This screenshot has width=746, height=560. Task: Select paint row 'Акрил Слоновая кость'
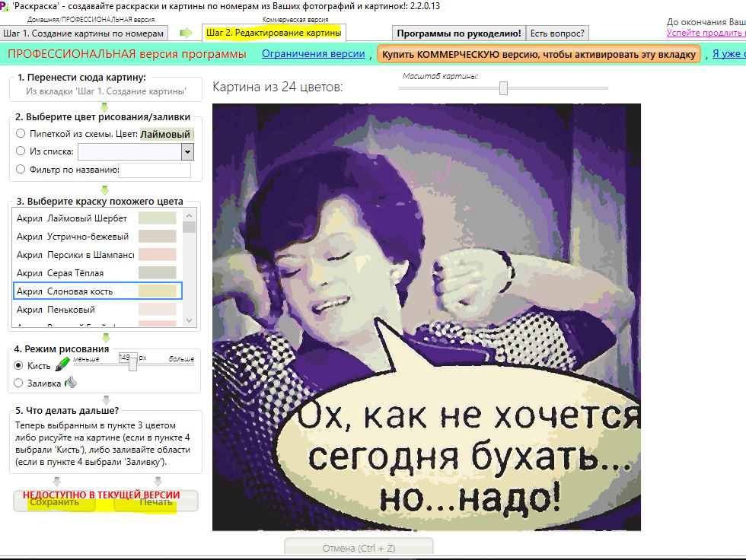pyautogui.click(x=97, y=291)
